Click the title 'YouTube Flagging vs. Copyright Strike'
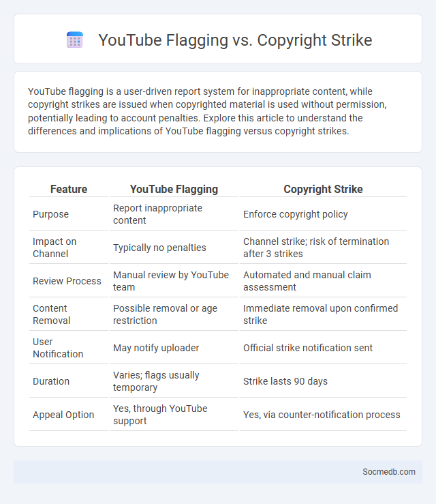This screenshot has height=504, width=436. 235,40
